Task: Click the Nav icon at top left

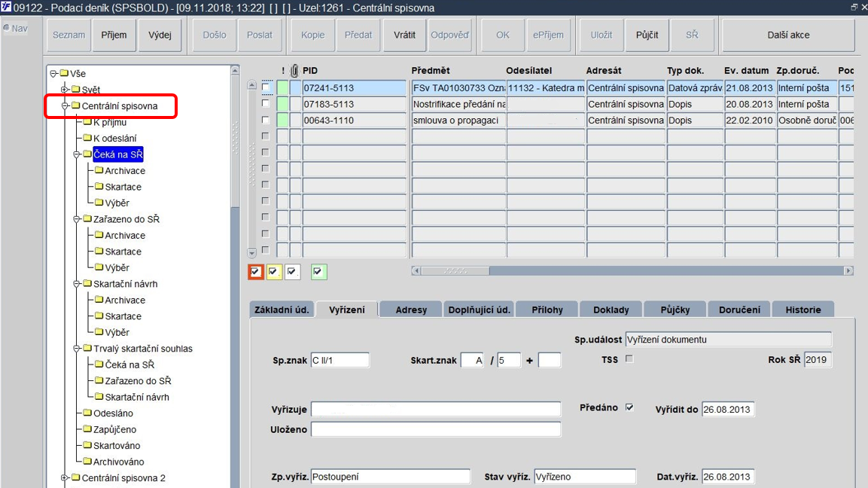Action: click(x=6, y=28)
